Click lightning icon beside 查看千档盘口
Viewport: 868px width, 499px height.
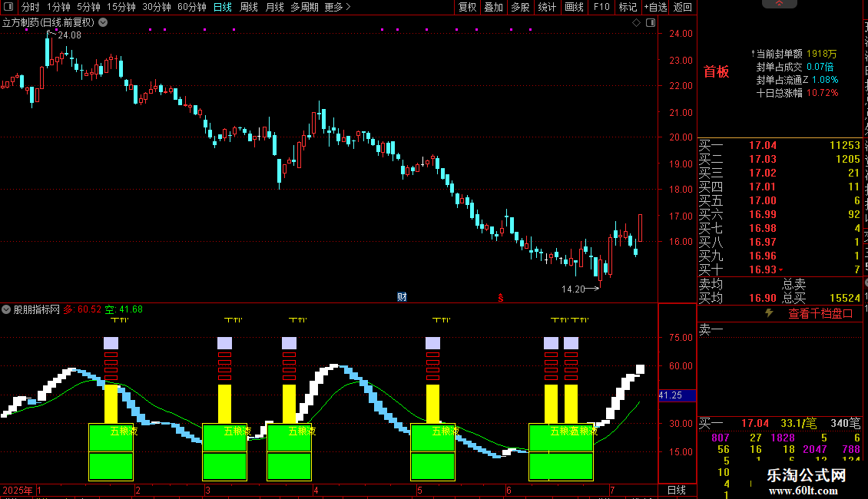(x=769, y=313)
